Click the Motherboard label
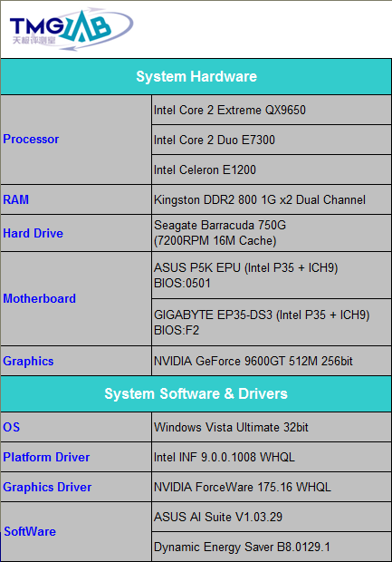 click(39, 298)
